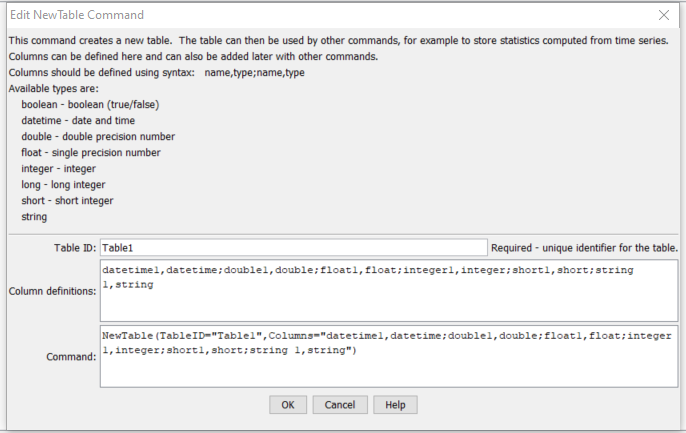This screenshot has width=686, height=433.
Task: Click the "Required - unique identifier" note
Action: click(x=584, y=248)
